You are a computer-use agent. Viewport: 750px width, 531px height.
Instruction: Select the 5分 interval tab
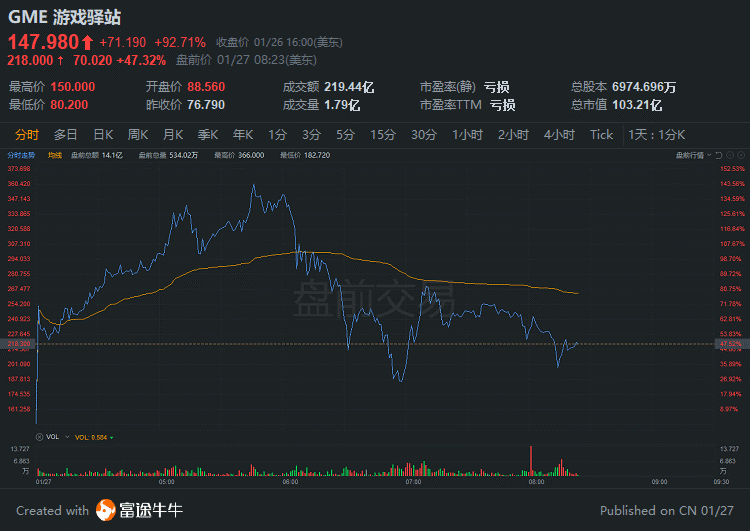click(345, 135)
